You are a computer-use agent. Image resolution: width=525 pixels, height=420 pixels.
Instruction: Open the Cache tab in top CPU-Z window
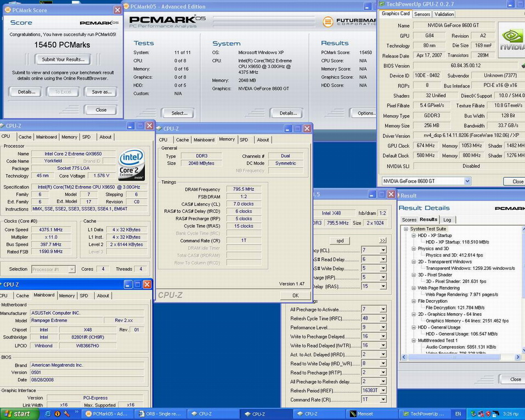point(25,137)
